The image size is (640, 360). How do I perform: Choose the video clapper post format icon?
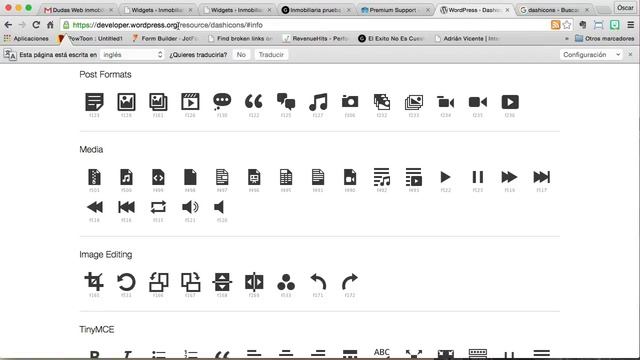point(190,102)
